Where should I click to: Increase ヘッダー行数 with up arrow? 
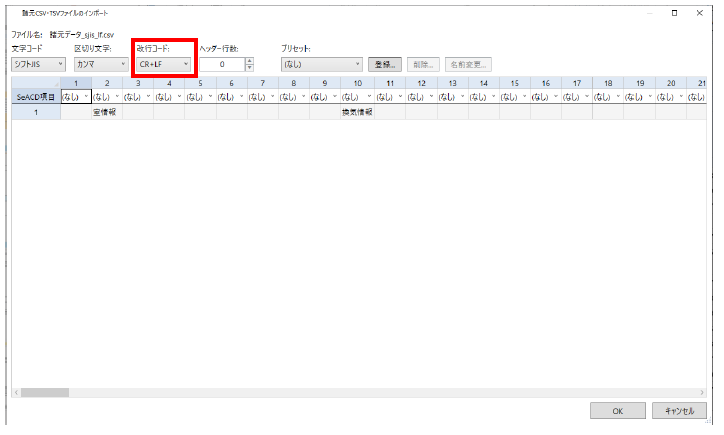pos(249,60)
